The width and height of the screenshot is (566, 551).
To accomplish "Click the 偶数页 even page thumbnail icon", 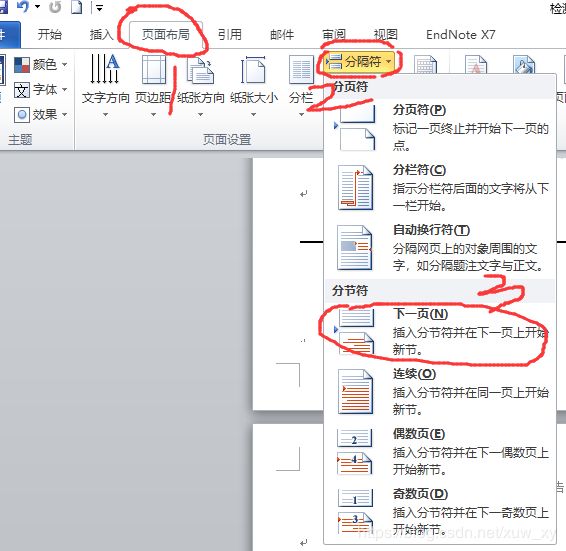I will click(355, 452).
